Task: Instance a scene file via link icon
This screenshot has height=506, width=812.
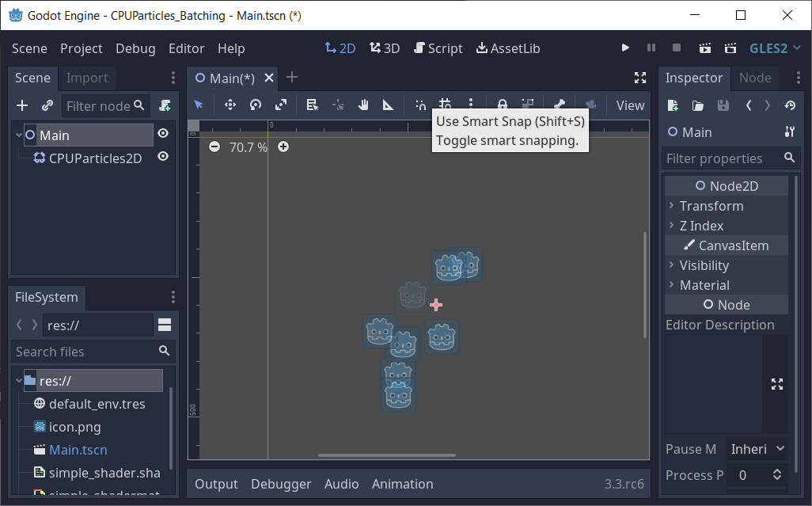Action: (x=47, y=105)
